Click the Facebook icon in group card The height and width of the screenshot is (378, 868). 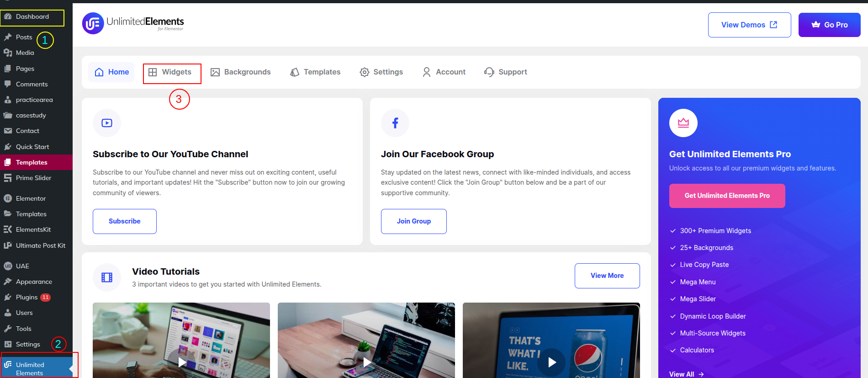coord(395,123)
